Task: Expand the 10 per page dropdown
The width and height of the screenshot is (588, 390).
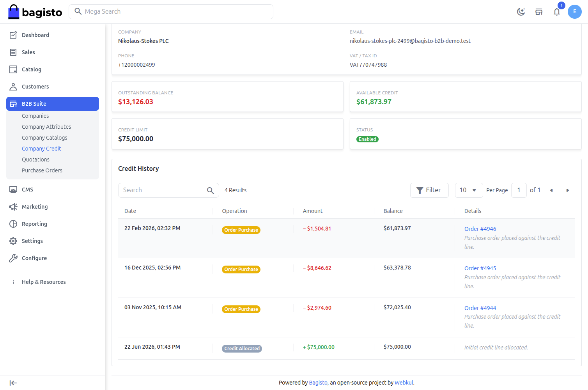Action: 469,190
